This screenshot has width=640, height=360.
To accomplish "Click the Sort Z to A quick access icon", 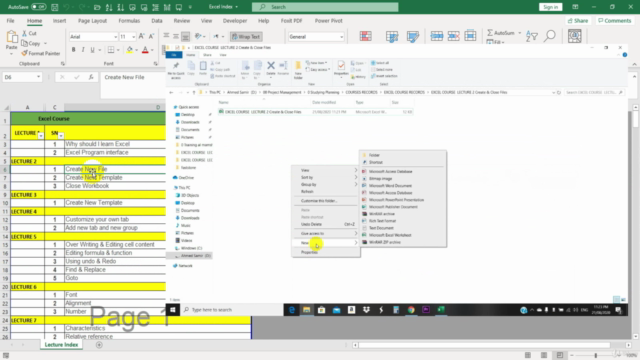I will click(120, 7).
